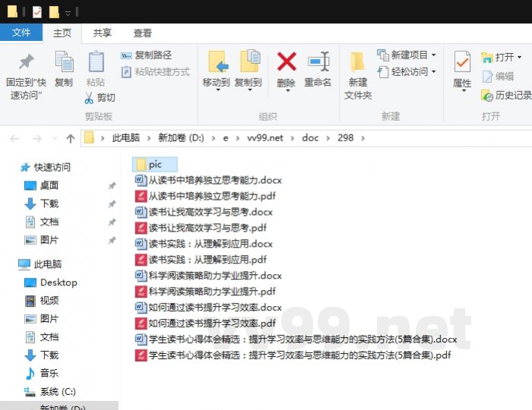This screenshot has height=410, width=532.
Task: Click 298 in the address path
Action: click(x=345, y=138)
